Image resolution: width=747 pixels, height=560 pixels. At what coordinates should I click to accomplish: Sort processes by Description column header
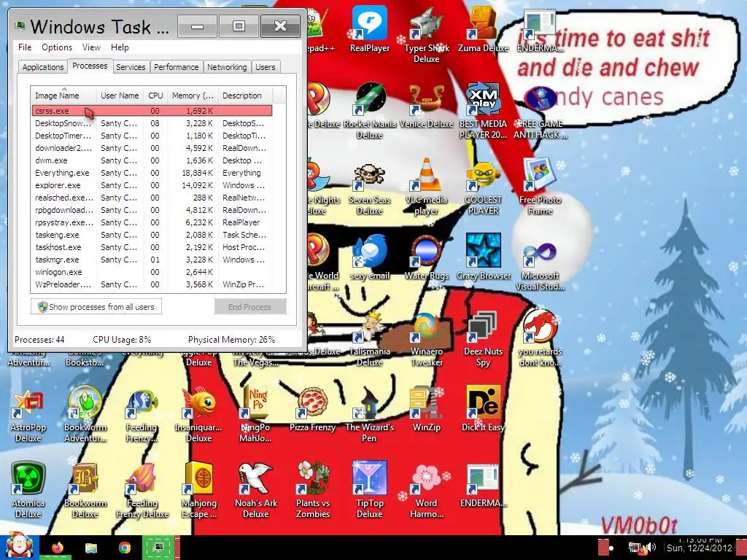pos(246,96)
